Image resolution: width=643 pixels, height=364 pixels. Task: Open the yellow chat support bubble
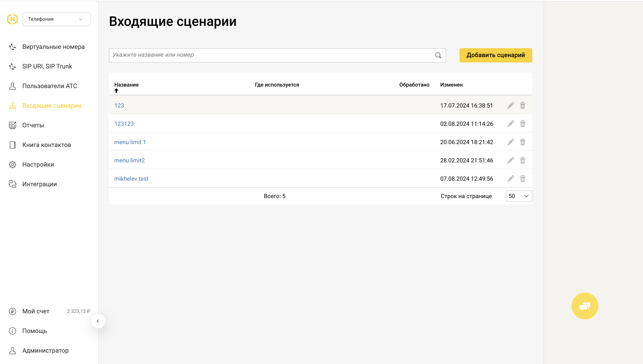pyautogui.click(x=585, y=306)
